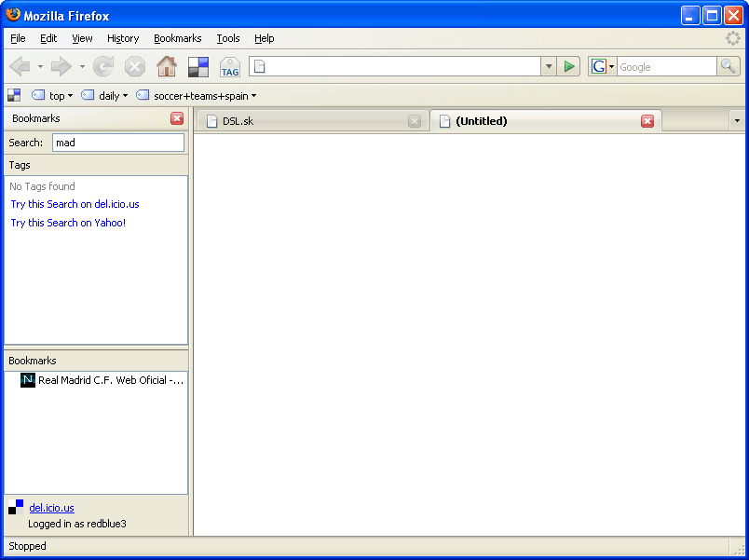Close the DSL.sk tab
The width and height of the screenshot is (749, 560).
[415, 121]
